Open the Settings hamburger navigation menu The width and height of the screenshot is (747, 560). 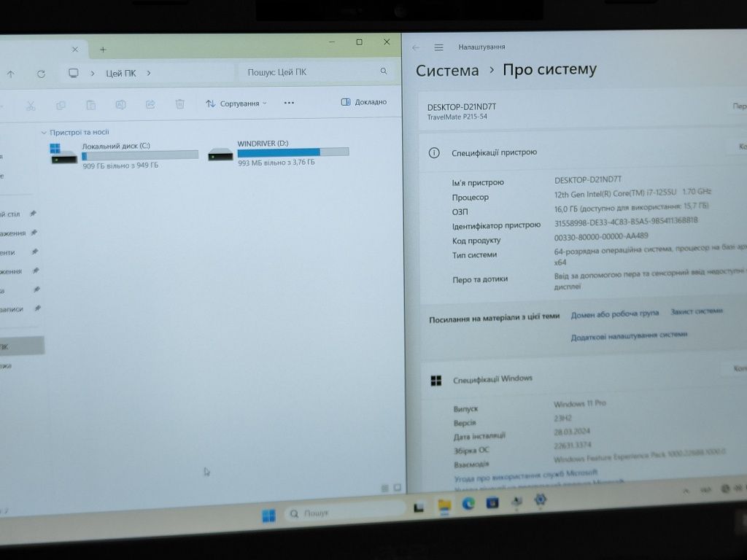pyautogui.click(x=438, y=47)
